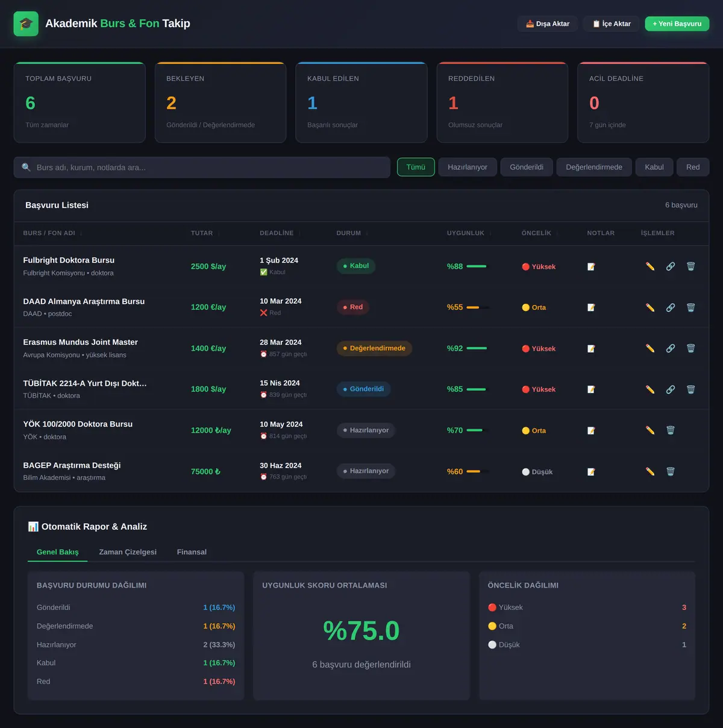Click the İçe Aktar button

pos(612,24)
